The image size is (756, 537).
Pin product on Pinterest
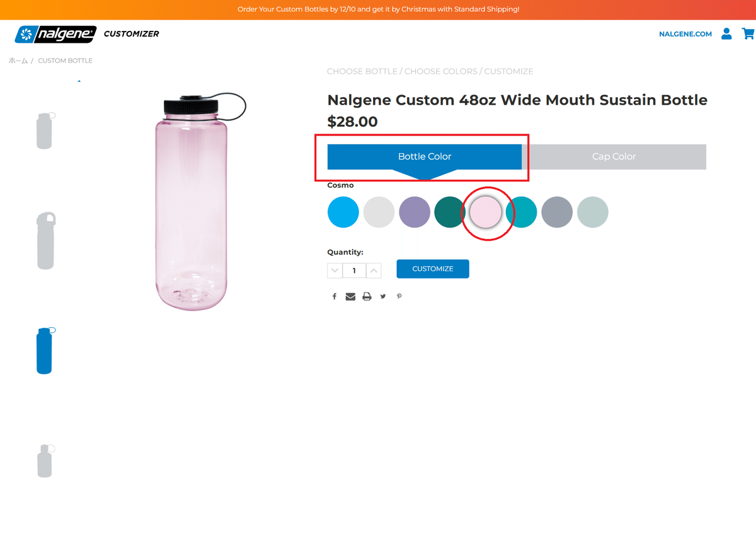pyautogui.click(x=399, y=296)
